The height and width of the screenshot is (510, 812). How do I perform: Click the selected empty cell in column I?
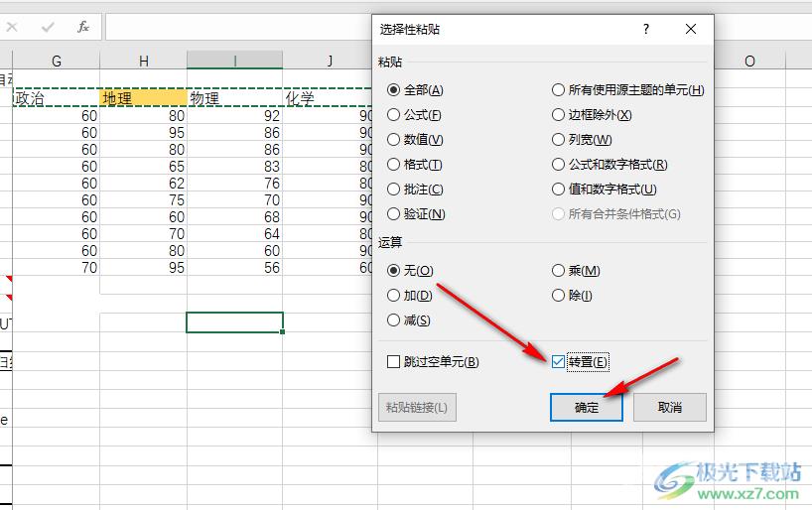click(x=234, y=322)
